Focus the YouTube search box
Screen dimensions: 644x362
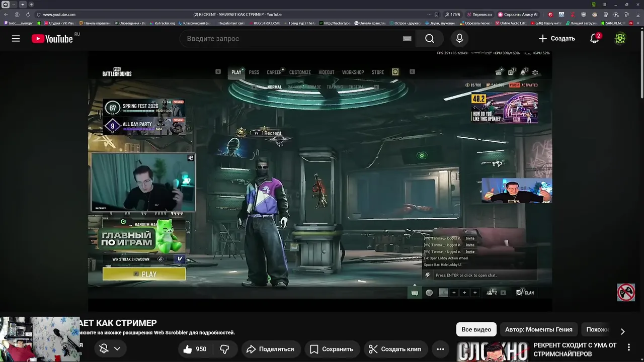(x=297, y=39)
